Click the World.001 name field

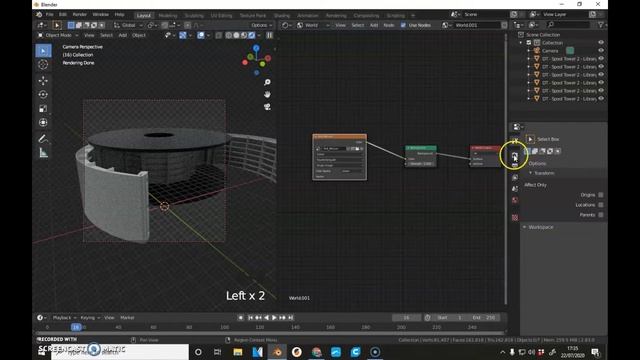[477, 25]
